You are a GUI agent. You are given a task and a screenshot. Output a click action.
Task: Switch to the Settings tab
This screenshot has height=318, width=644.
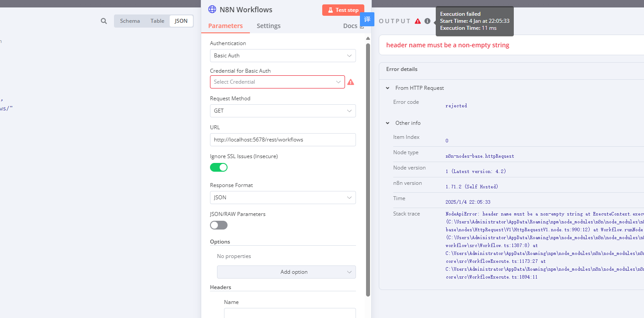(x=269, y=26)
